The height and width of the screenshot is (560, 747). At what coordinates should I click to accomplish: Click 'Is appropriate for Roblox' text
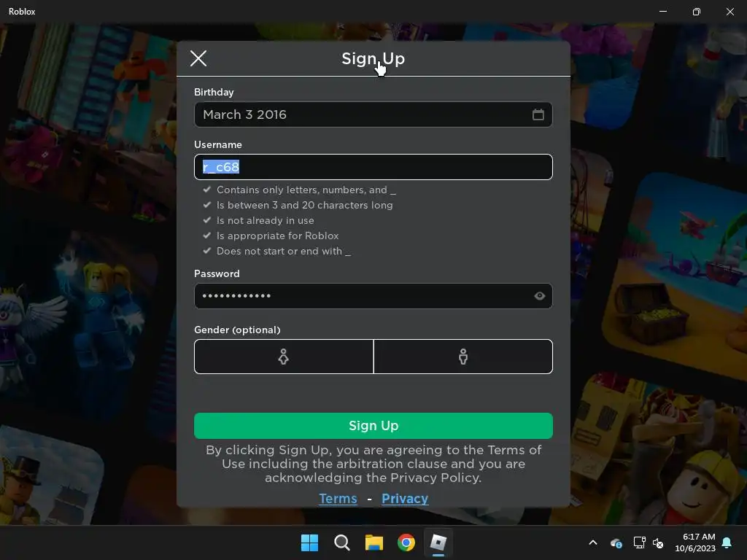(278, 236)
